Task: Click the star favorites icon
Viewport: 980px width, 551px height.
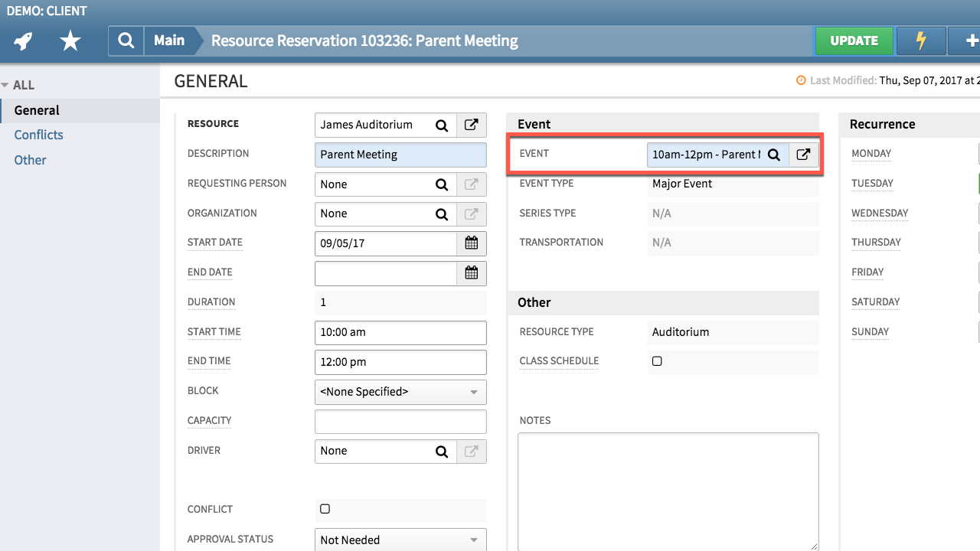Action: point(70,41)
